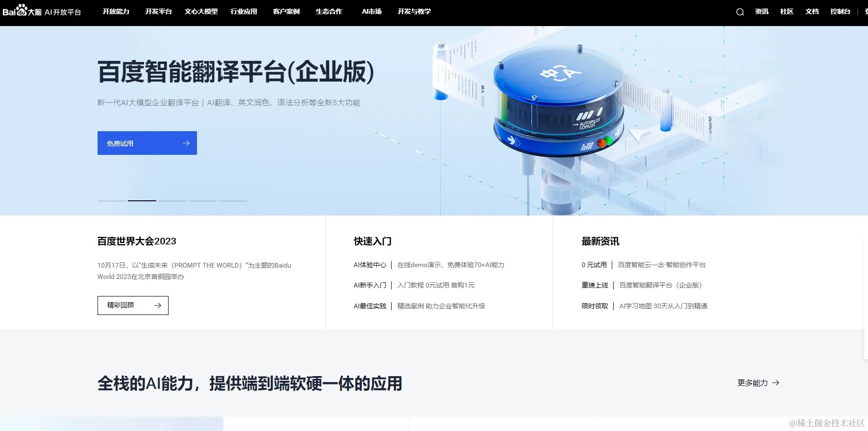Open the 文心大模型 menu
The width and height of the screenshot is (868, 431).
201,11
